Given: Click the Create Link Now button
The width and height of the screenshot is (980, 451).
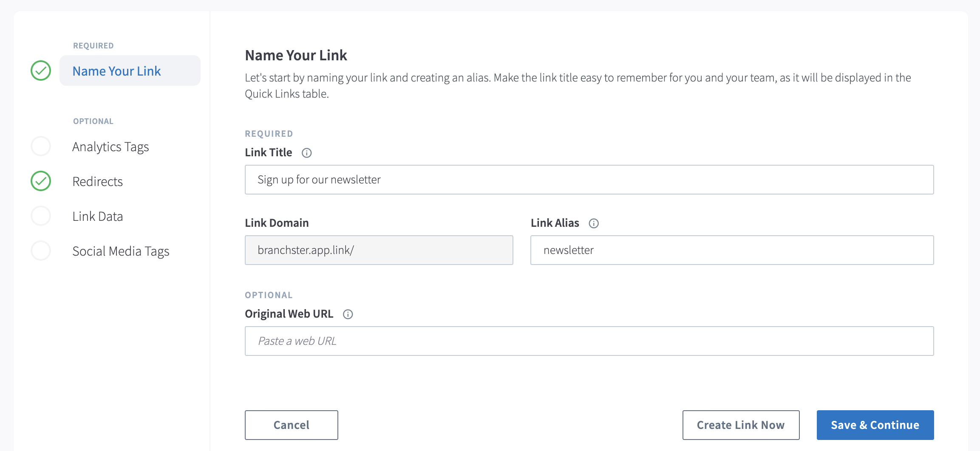Looking at the screenshot, I should click(741, 425).
